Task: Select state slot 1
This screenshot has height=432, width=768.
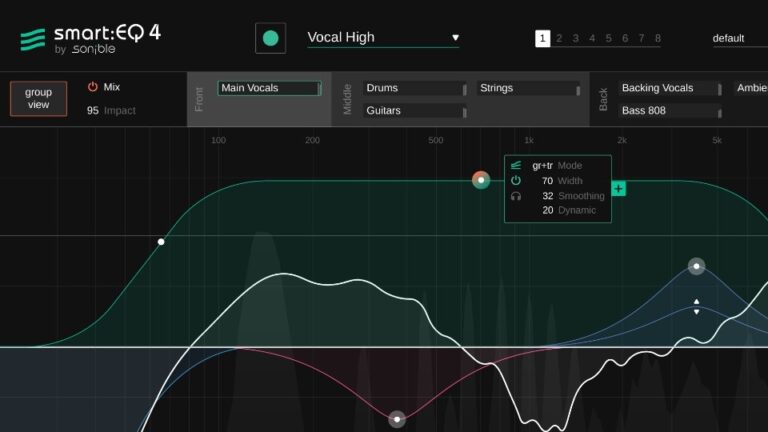Action: [542, 38]
